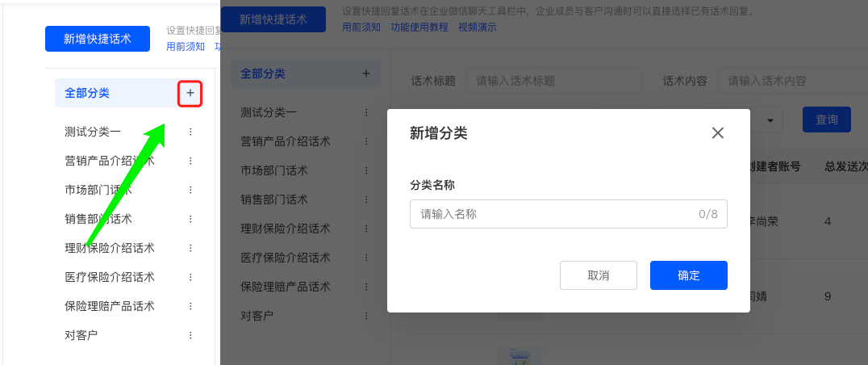This screenshot has width=868, height=365.
Task: Open three-dot menu for 测试分类一 in left panel
Action: pos(190,132)
